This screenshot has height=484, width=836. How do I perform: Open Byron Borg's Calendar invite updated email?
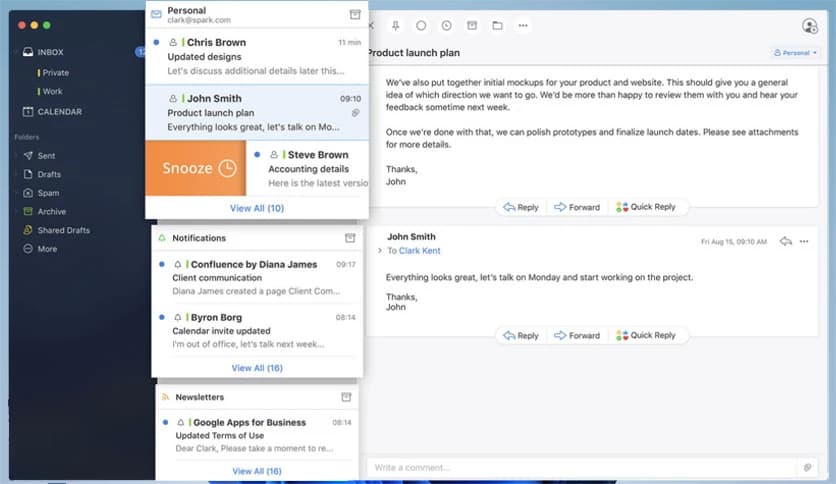pos(257,330)
